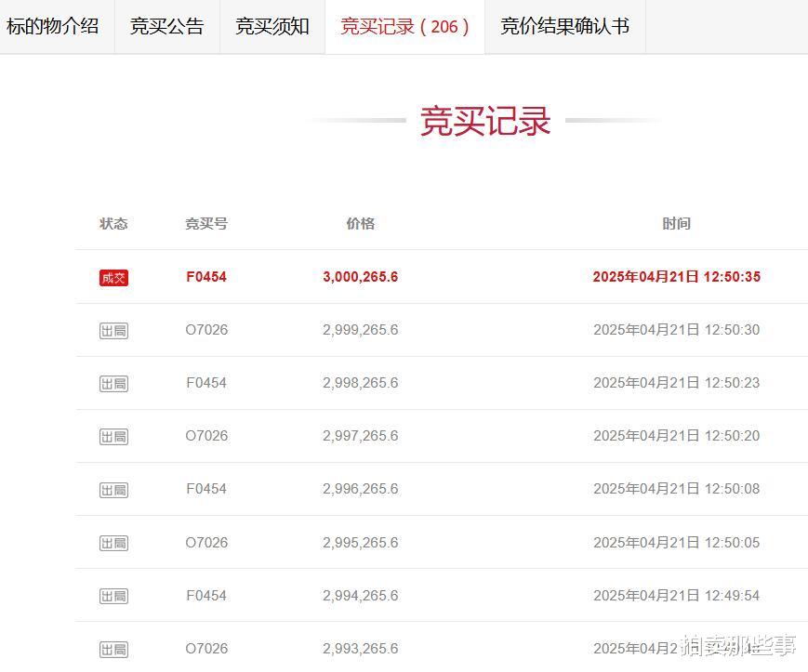Click the 时间 column header
Image resolution: width=808 pixels, height=672 pixels.
(676, 223)
